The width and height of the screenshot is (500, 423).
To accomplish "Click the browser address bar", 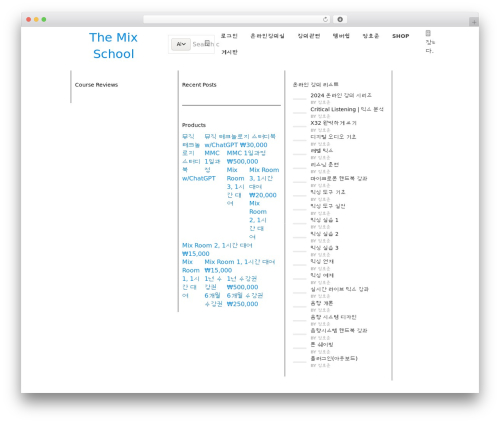I will click(236, 19).
